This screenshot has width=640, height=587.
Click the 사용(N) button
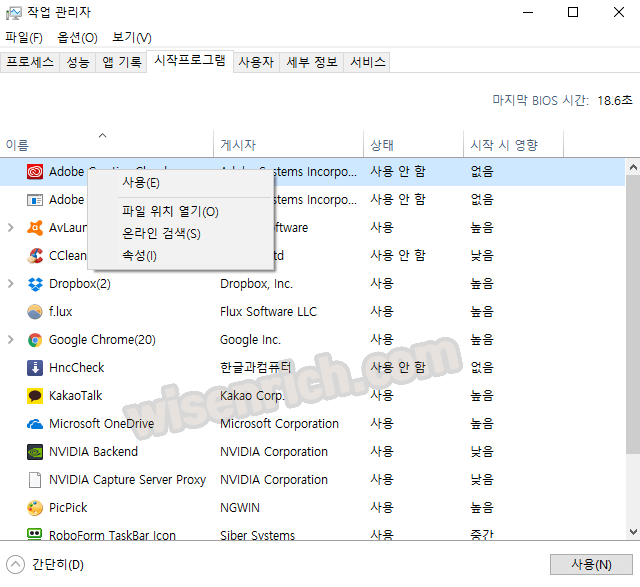(x=591, y=565)
